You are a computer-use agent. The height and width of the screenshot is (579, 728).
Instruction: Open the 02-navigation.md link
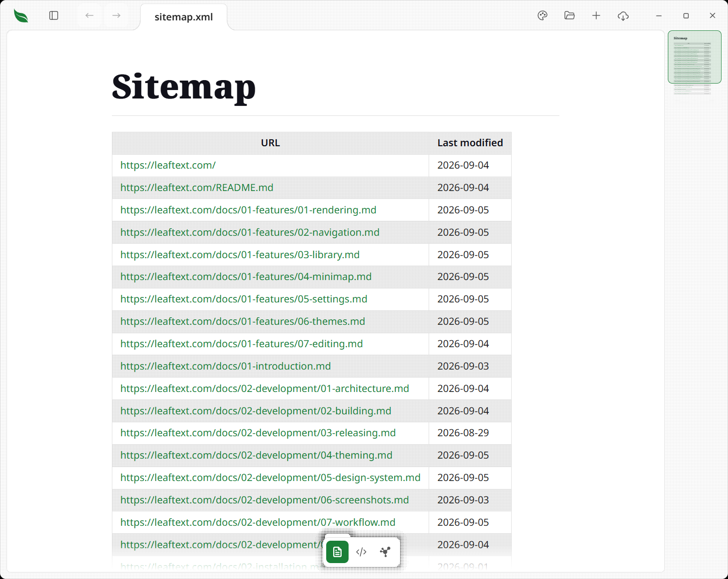[x=250, y=232]
